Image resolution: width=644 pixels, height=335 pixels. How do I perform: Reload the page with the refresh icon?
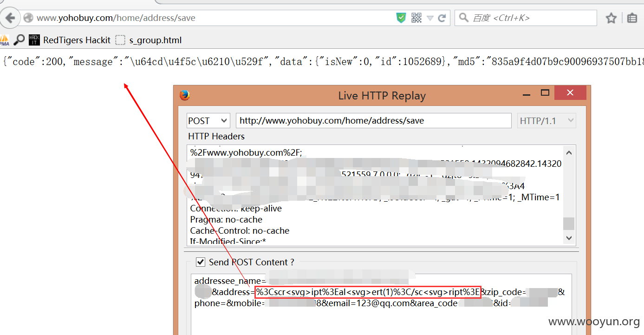[x=442, y=18]
